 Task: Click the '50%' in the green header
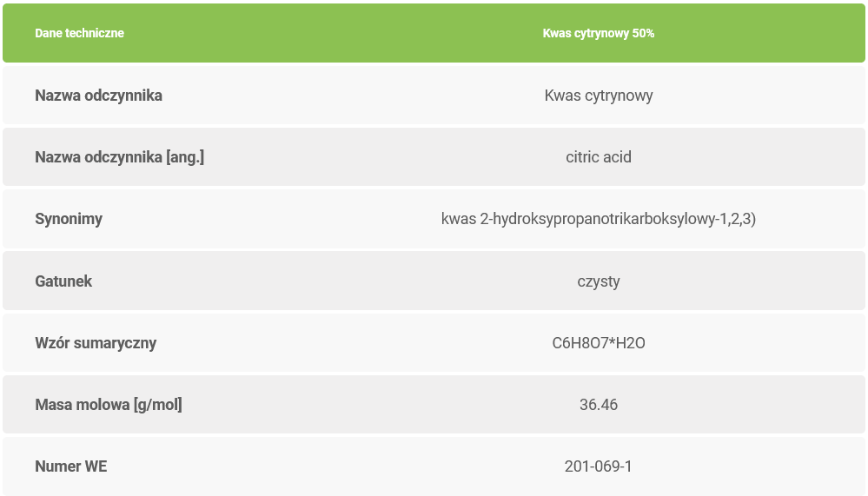643,33
